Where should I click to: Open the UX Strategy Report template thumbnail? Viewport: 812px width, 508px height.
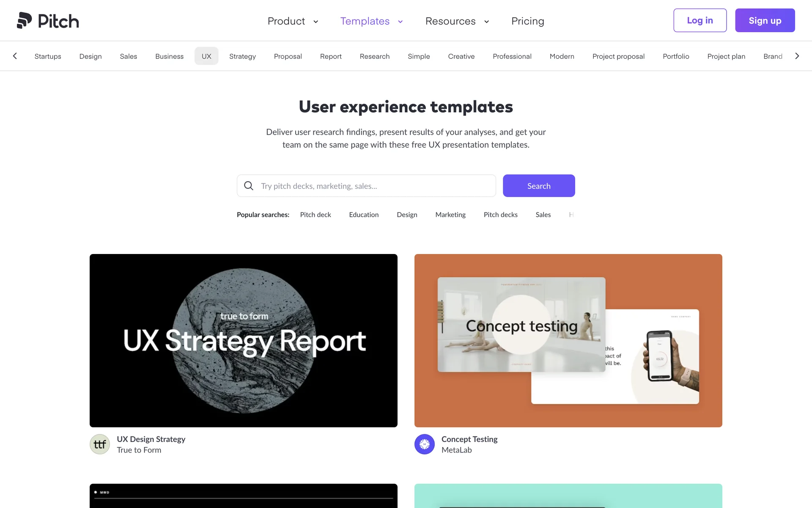click(x=244, y=340)
